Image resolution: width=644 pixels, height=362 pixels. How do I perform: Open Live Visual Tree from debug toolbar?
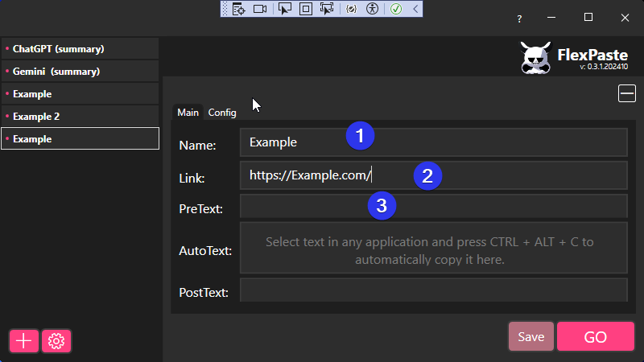238,9
